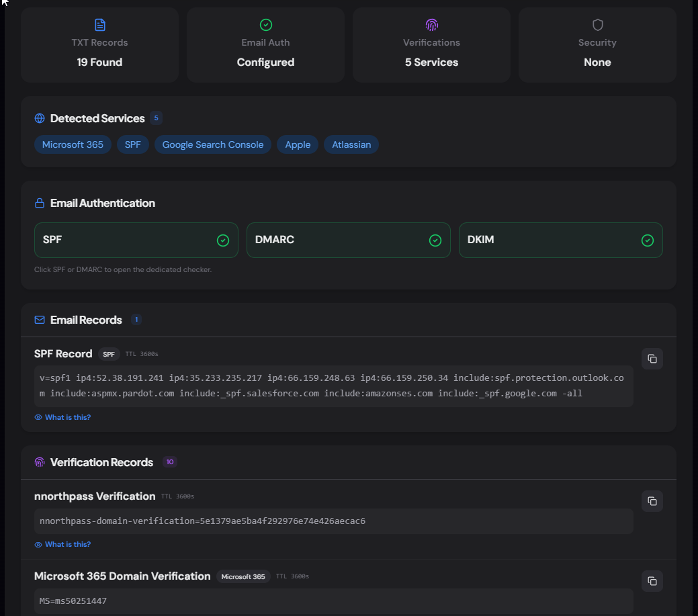Image resolution: width=698 pixels, height=616 pixels.
Task: Click the Security None card
Action: (597, 45)
